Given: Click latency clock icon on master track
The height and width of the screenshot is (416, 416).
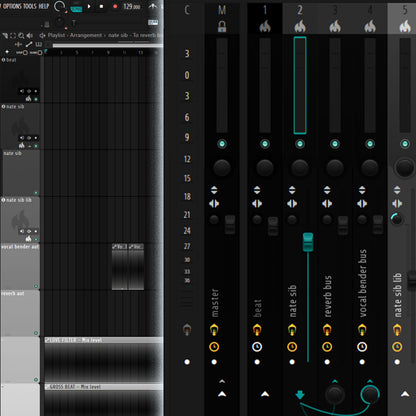Looking at the screenshot, I should (x=214, y=347).
